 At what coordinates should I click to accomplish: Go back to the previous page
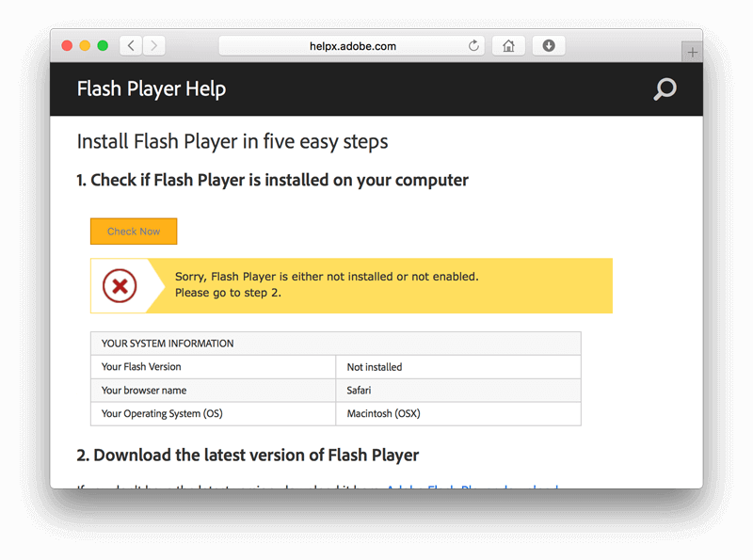click(x=130, y=44)
